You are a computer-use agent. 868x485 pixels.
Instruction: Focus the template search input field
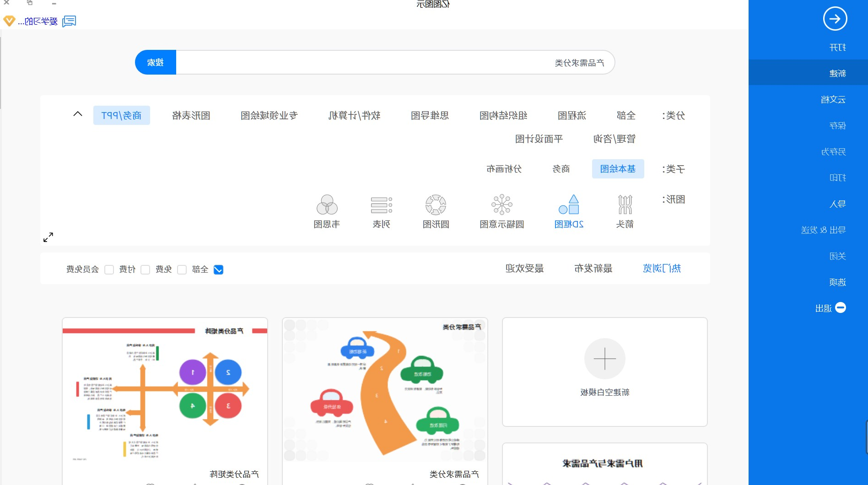click(x=395, y=62)
